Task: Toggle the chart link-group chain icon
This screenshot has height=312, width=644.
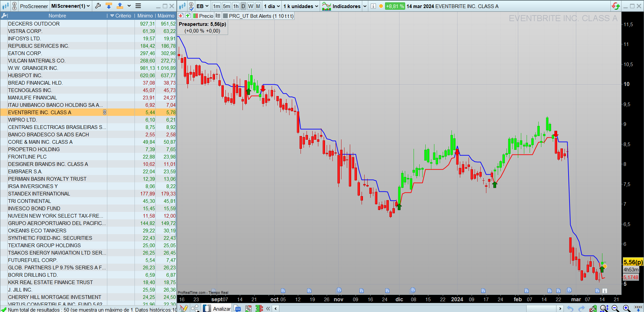Action: click(x=191, y=6)
